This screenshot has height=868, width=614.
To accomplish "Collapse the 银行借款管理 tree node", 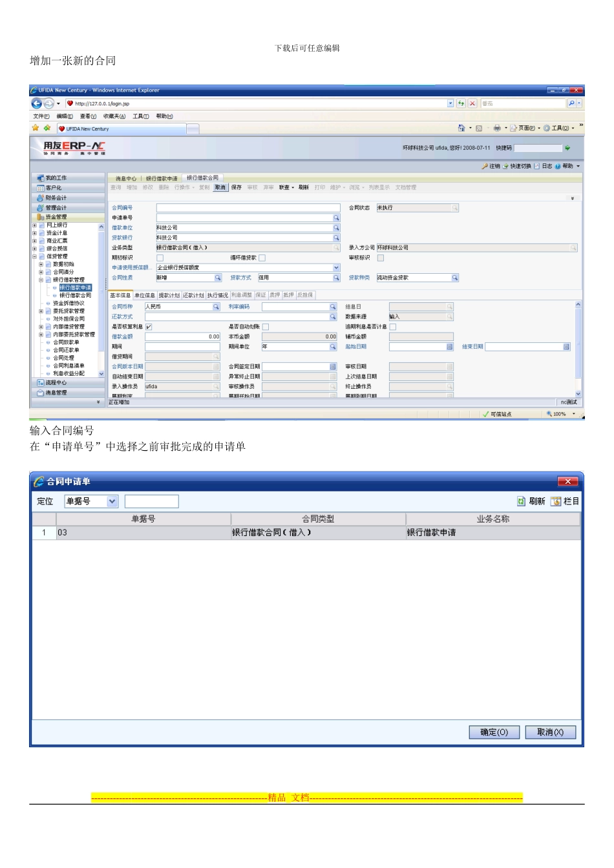I will click(41, 280).
